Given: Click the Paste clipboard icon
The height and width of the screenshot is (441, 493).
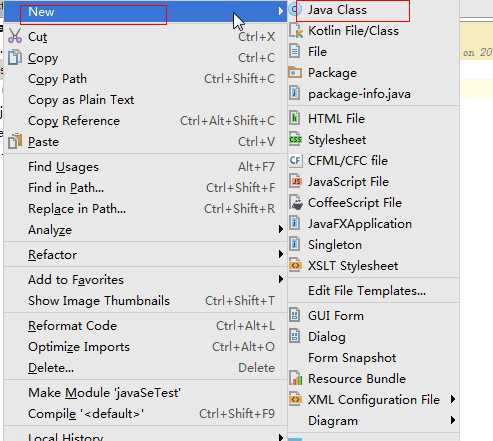Looking at the screenshot, I should click(x=15, y=141).
